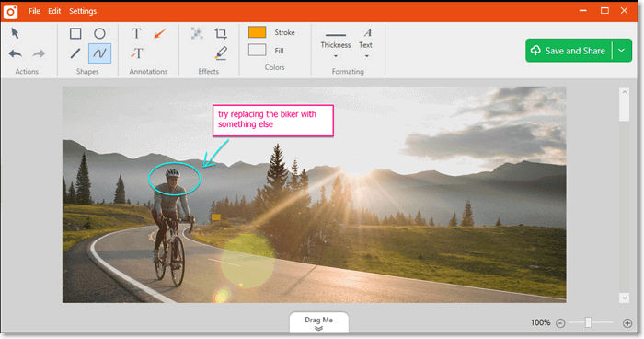Click the Stroke label
Image resolution: width=644 pixels, height=339 pixels.
point(284,32)
